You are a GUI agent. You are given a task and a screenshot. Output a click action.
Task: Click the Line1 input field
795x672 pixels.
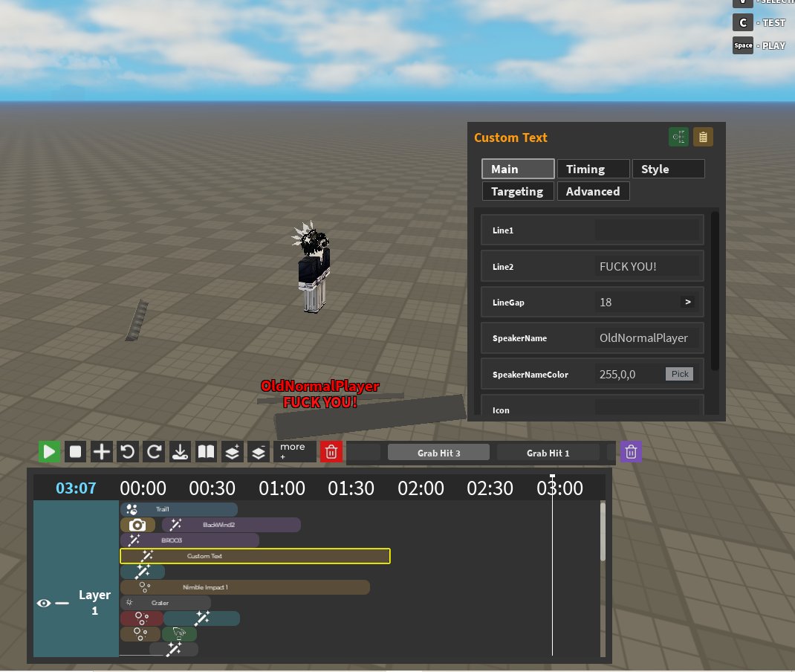[x=647, y=230]
